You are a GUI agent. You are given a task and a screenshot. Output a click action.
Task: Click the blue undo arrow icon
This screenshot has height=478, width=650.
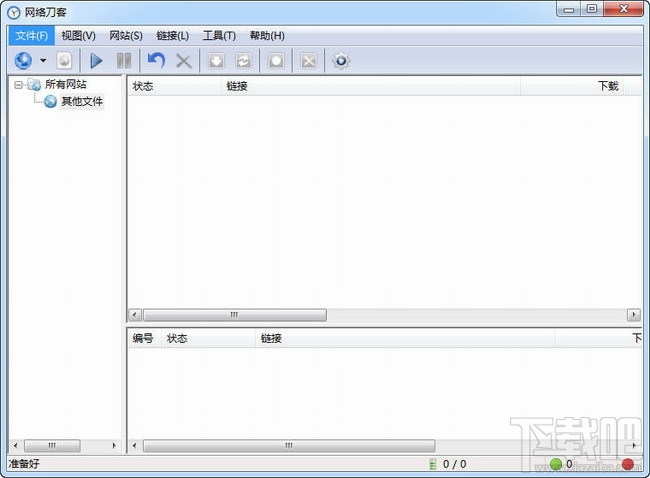[x=156, y=61]
